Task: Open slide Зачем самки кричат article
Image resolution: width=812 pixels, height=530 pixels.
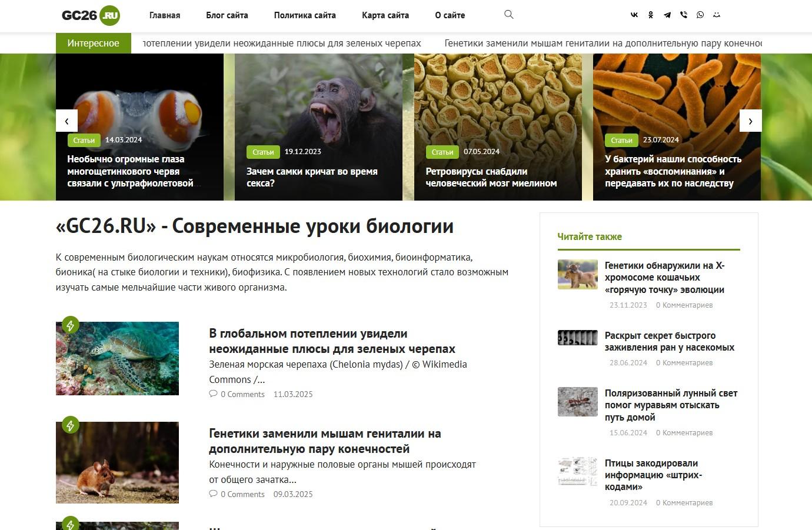Action: point(312,177)
